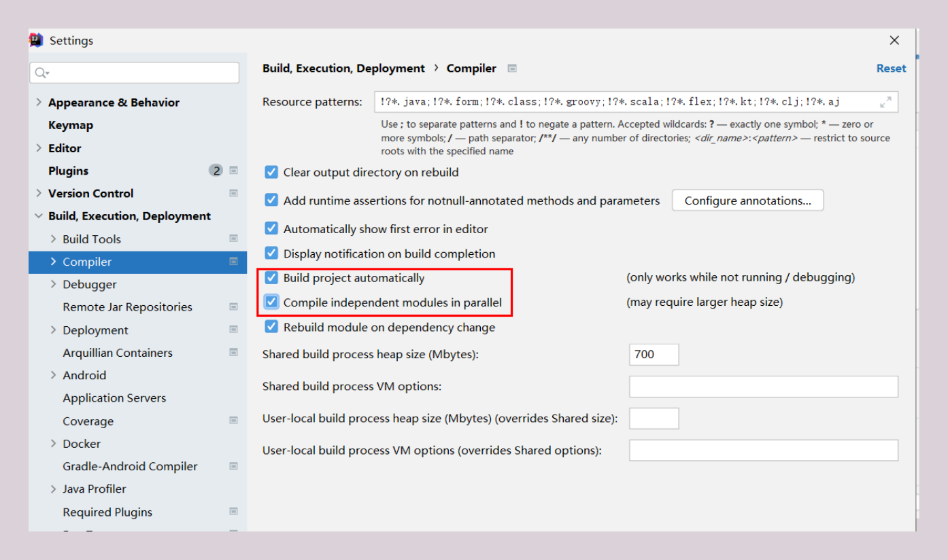Image resolution: width=948 pixels, height=560 pixels.
Task: Click the Reset link
Action: pyautogui.click(x=890, y=69)
